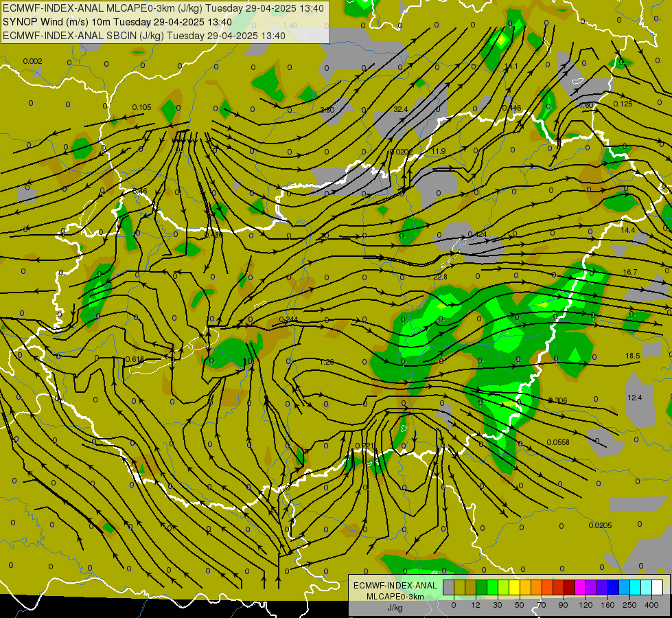Screen dimensions: 672x618
Task: Click the 0.125 value on map
Action: click(x=623, y=104)
